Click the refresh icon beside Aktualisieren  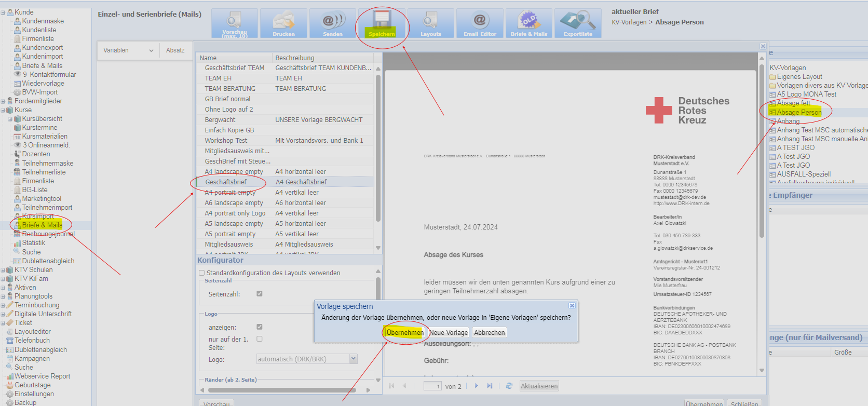click(509, 386)
